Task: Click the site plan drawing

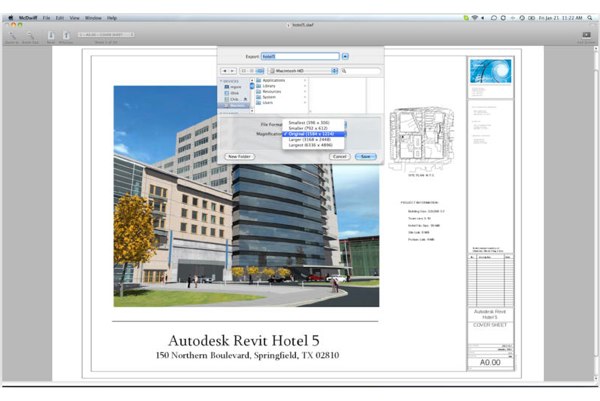Action: (x=421, y=139)
